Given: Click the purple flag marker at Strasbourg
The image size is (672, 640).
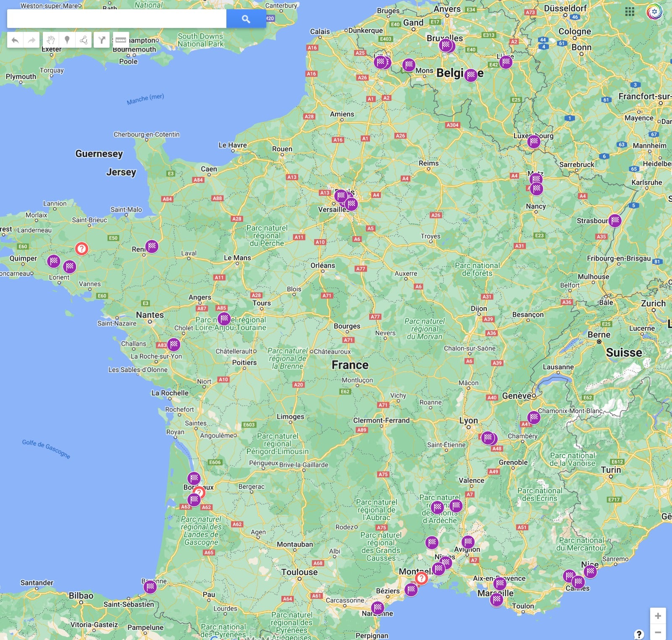Looking at the screenshot, I should (x=615, y=220).
